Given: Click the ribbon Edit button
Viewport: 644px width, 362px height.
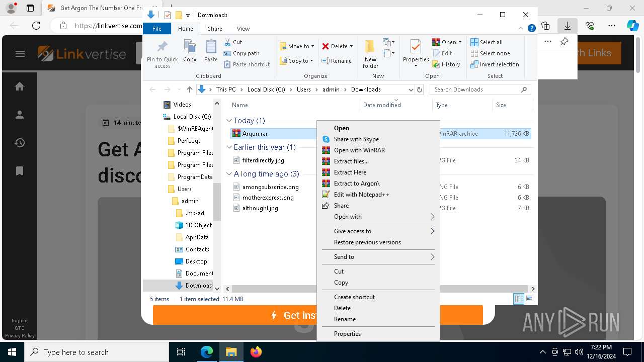Looking at the screenshot, I should tap(442, 53).
